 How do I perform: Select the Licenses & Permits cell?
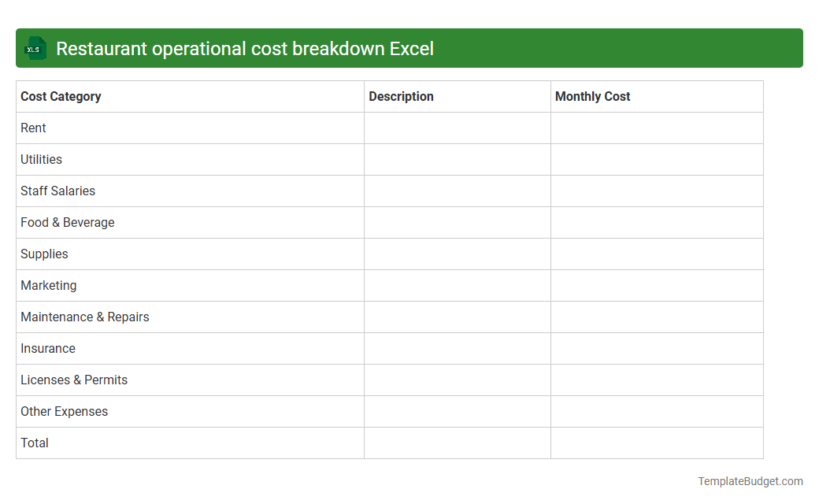click(74, 380)
